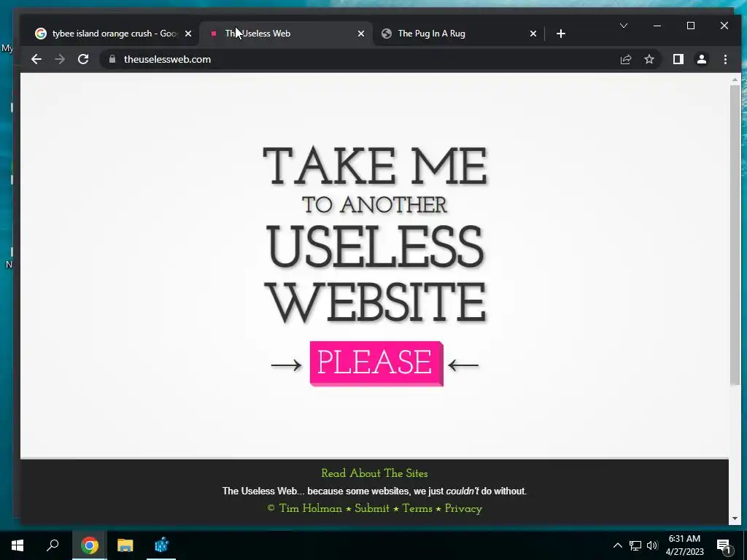Reload theuselessweb.com page
The width and height of the screenshot is (747, 560).
(83, 59)
